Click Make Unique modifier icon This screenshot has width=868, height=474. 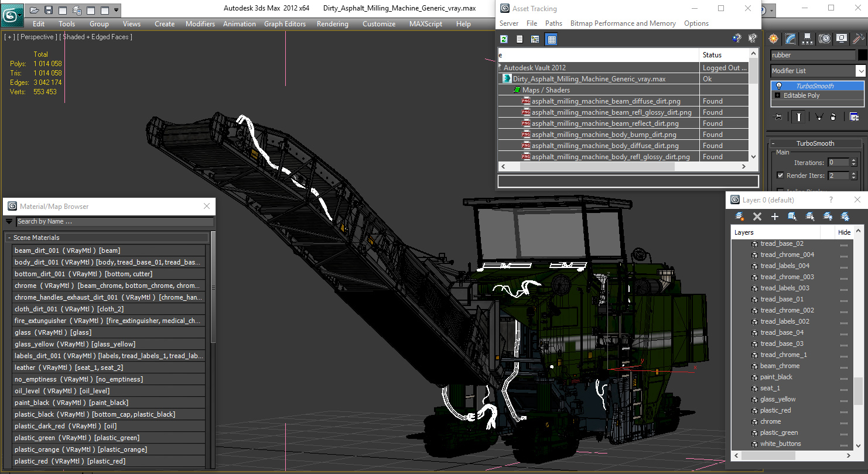pos(819,117)
